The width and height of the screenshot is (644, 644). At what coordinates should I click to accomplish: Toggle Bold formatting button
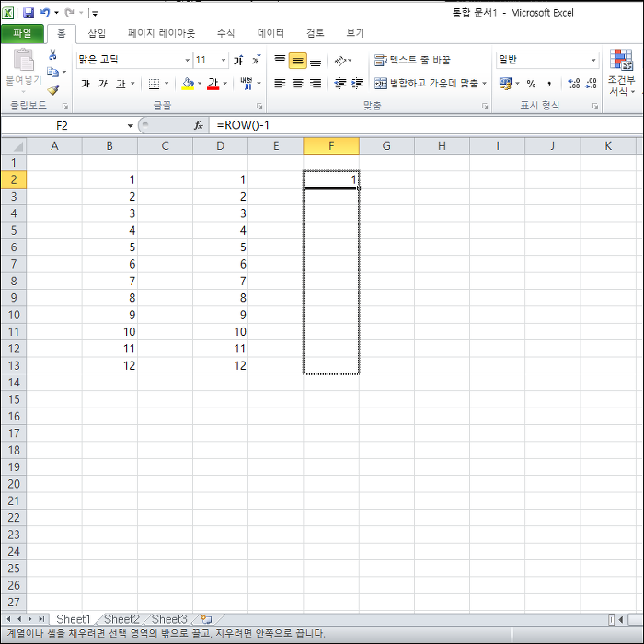[86, 84]
